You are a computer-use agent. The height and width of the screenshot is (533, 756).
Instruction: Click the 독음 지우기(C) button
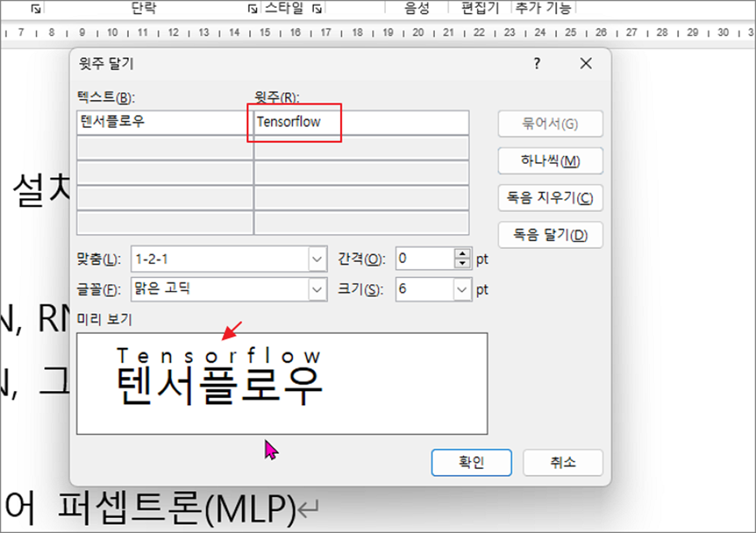[x=550, y=198]
